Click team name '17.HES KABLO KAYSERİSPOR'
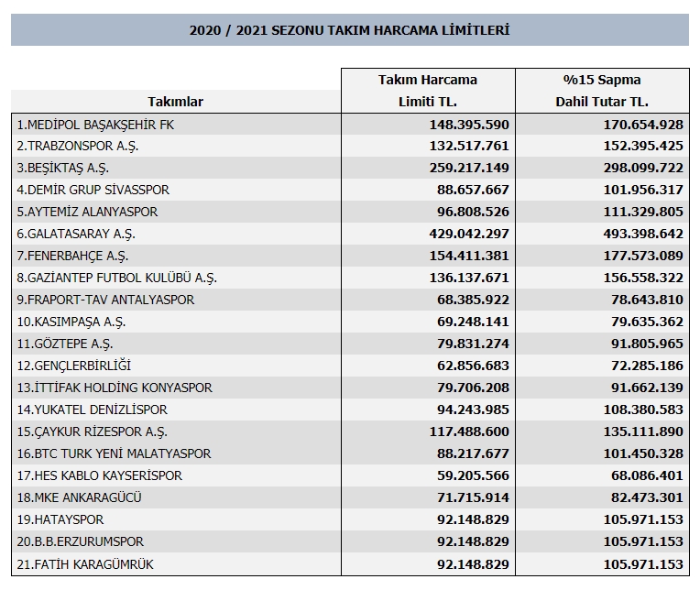700x601 pixels. tap(100, 476)
